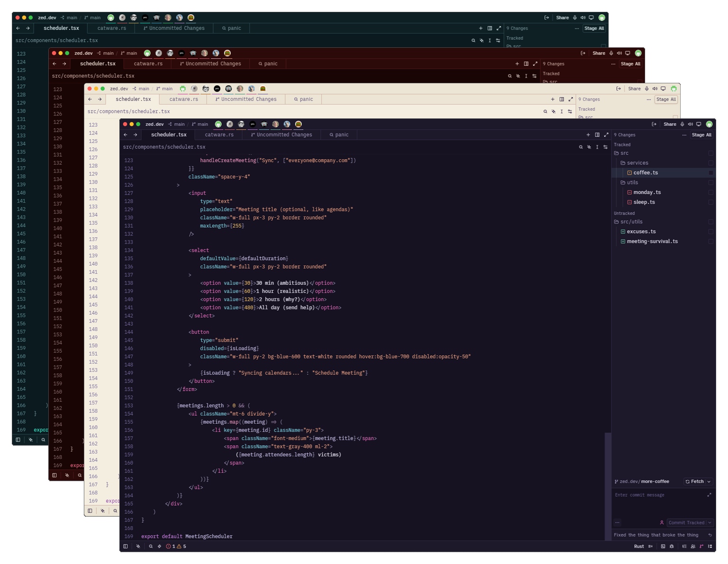Toggle the git panel icon in status bar

[701, 546]
